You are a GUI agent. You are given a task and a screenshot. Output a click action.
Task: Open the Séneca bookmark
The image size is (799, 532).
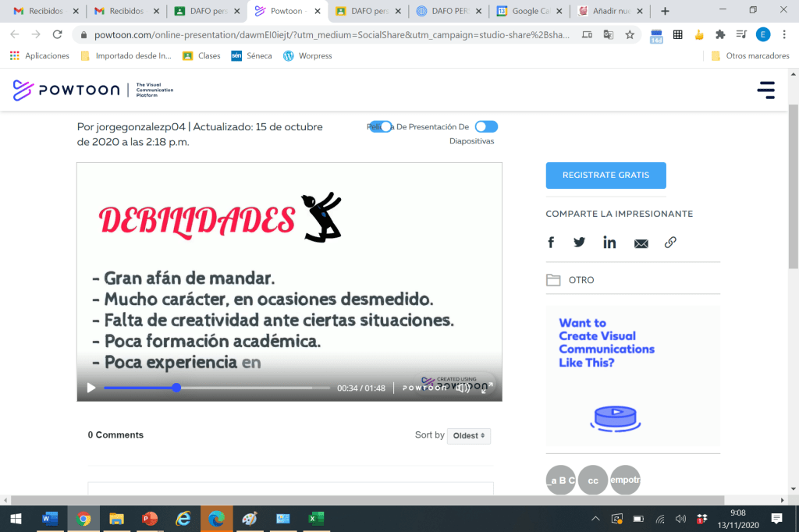point(251,56)
